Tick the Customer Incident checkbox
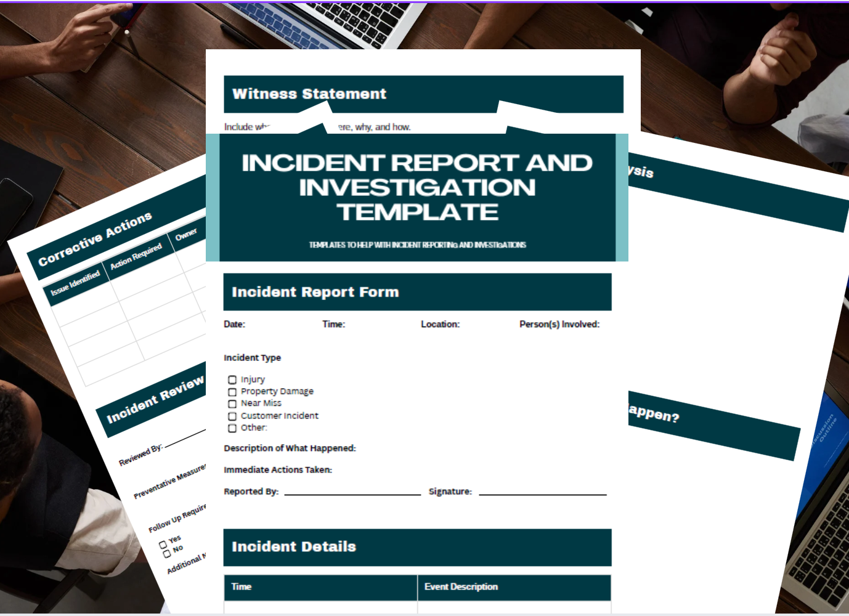Screen dimensions: 849x616 [232, 416]
